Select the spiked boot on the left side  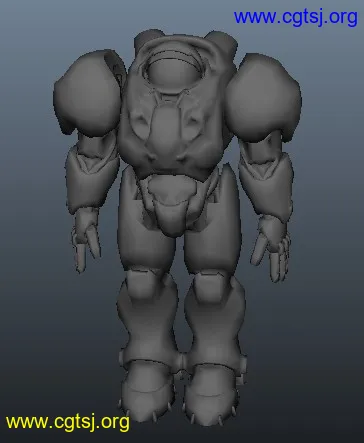click(147, 387)
